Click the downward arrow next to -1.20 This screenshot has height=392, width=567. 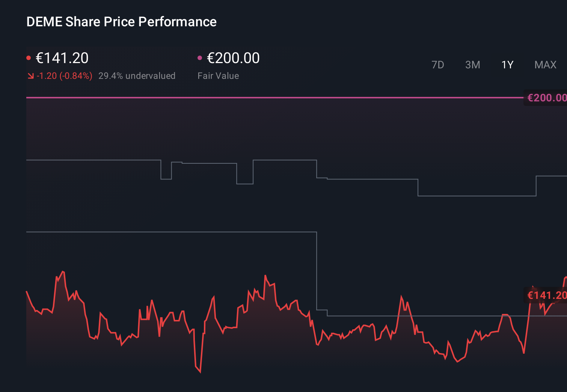tap(30, 75)
